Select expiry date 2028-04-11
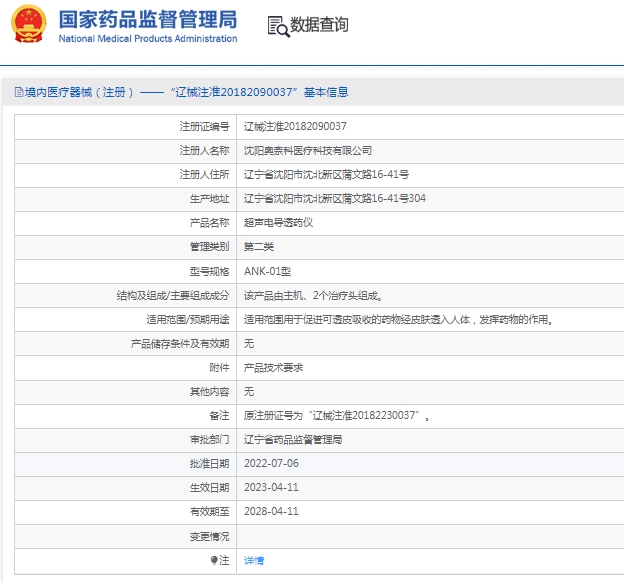Screen dimensions: 624x583 click(x=271, y=511)
